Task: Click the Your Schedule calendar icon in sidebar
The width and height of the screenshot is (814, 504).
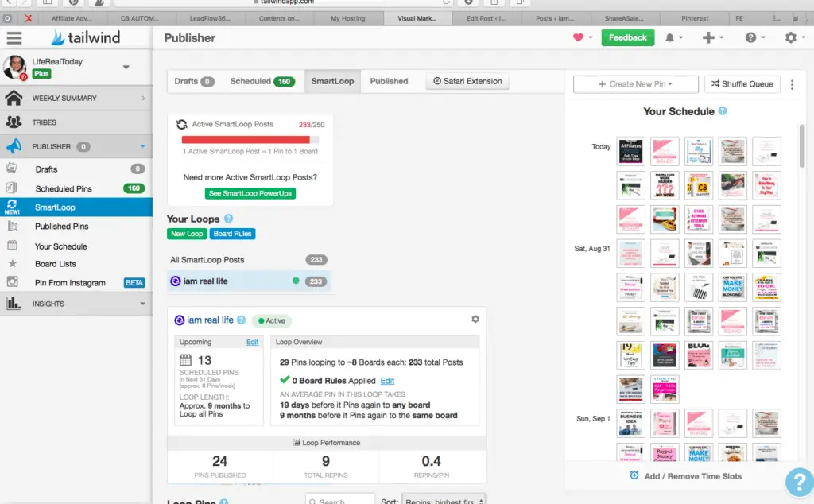Action: pos(13,245)
